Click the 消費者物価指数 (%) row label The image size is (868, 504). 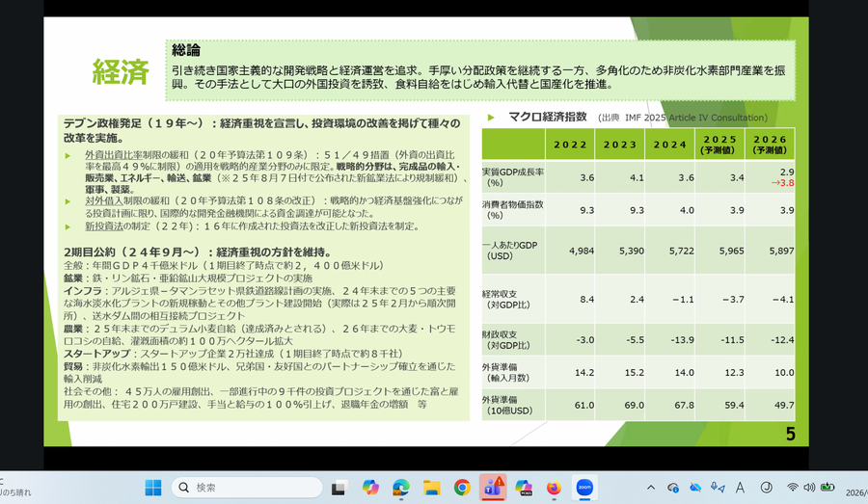(513, 210)
